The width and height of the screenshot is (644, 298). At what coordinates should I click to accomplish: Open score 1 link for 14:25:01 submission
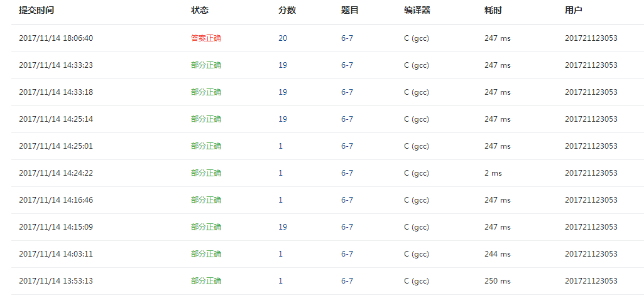tap(280, 146)
